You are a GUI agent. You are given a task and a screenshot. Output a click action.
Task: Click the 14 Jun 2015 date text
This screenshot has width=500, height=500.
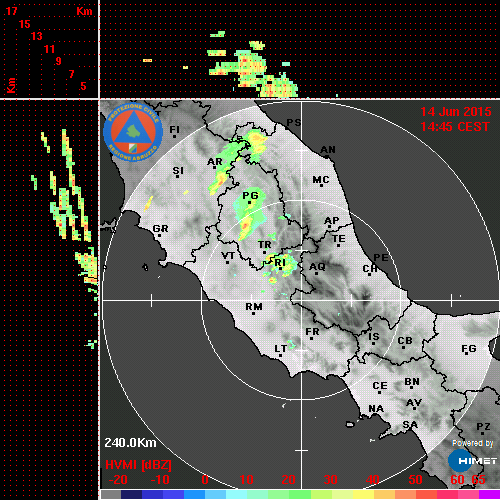[x=456, y=112]
